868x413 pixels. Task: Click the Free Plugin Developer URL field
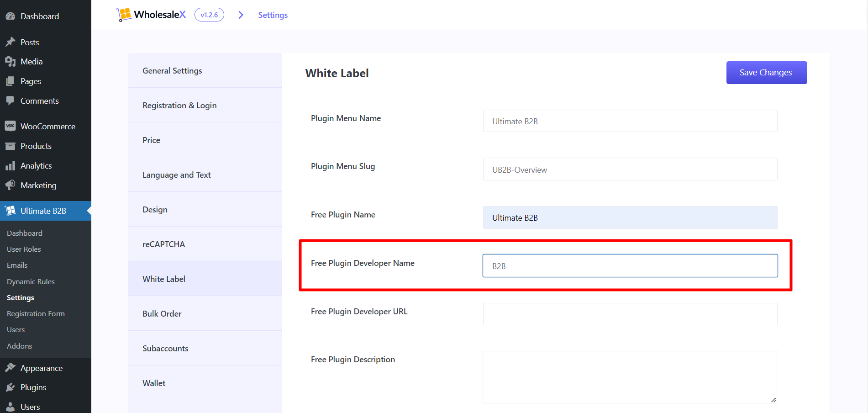pyautogui.click(x=630, y=314)
